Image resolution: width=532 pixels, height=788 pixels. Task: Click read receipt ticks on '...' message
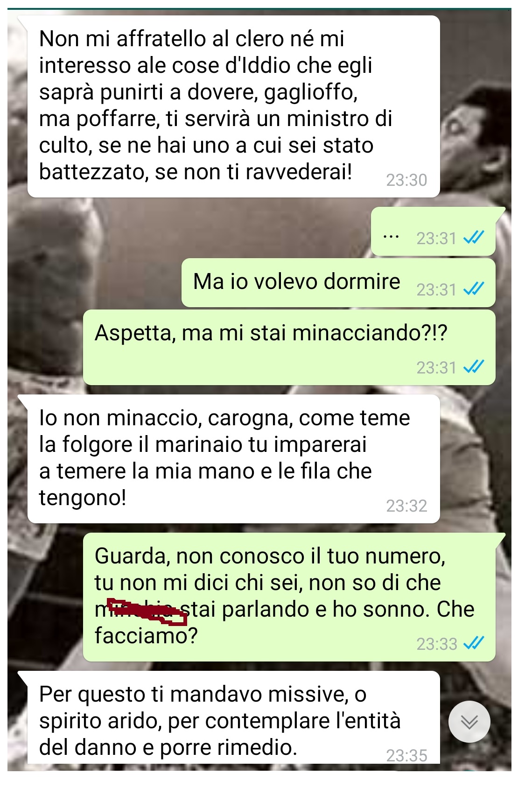(474, 238)
